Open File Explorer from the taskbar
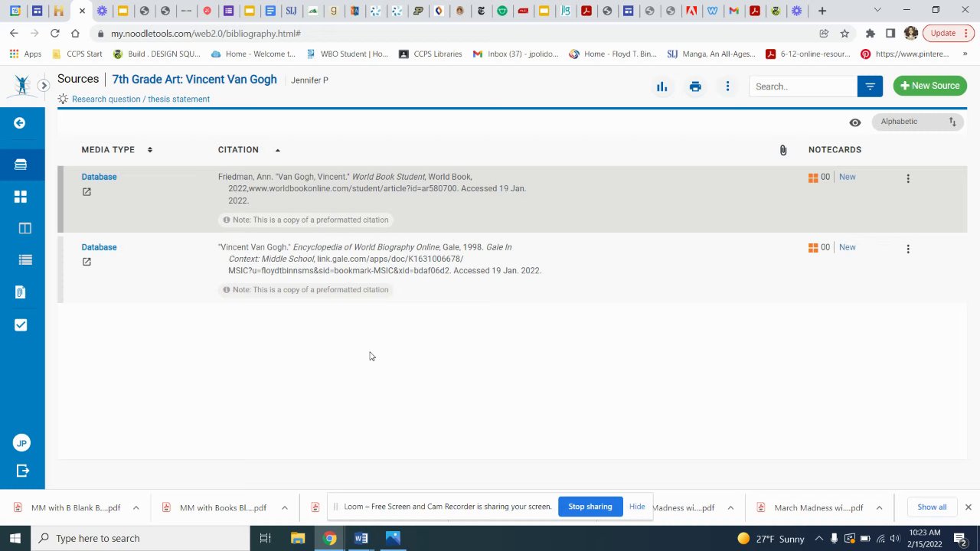 click(298, 538)
